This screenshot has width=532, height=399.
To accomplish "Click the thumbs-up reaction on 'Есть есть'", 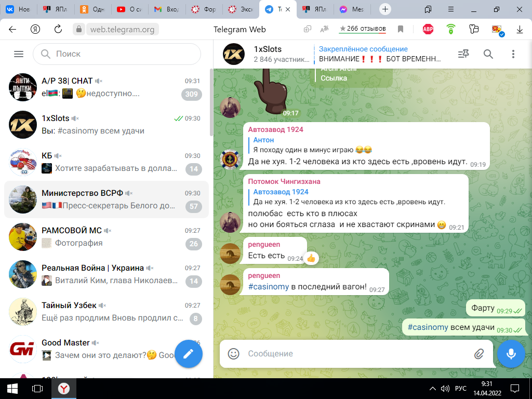I will click(311, 259).
